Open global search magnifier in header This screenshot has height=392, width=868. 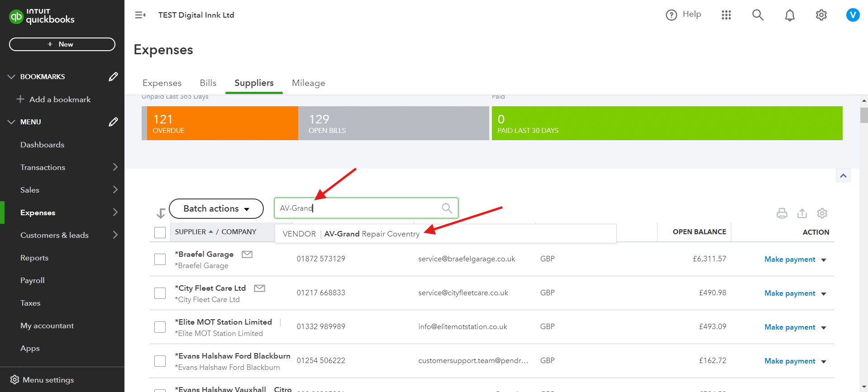click(x=758, y=15)
